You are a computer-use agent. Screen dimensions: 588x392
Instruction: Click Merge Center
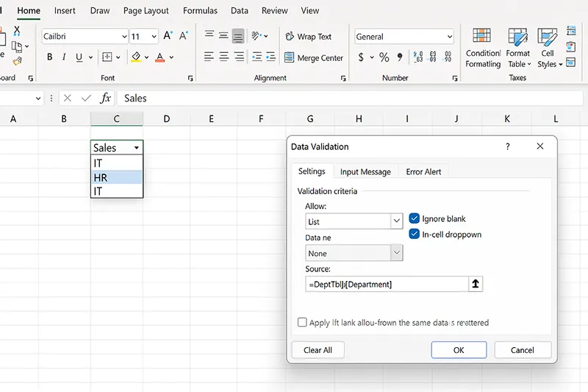point(314,58)
